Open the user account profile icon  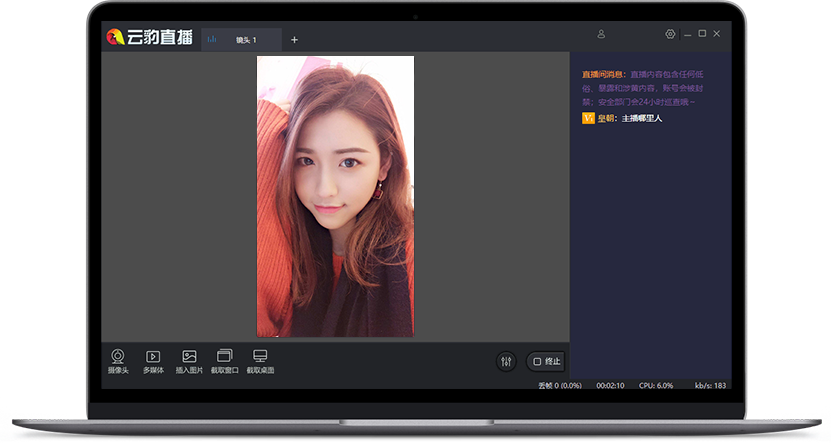601,34
